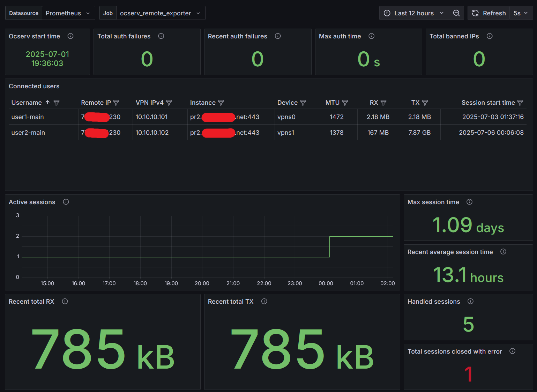Click the zoom out time range icon
The height and width of the screenshot is (392, 537).
(x=456, y=13)
